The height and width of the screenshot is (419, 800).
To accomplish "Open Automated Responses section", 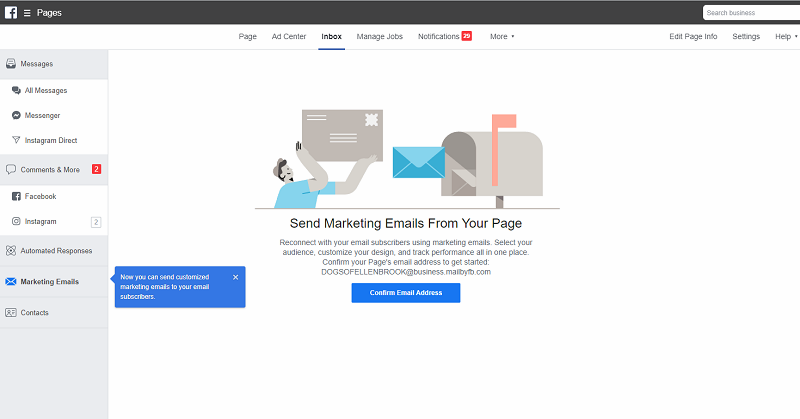I will click(x=56, y=251).
